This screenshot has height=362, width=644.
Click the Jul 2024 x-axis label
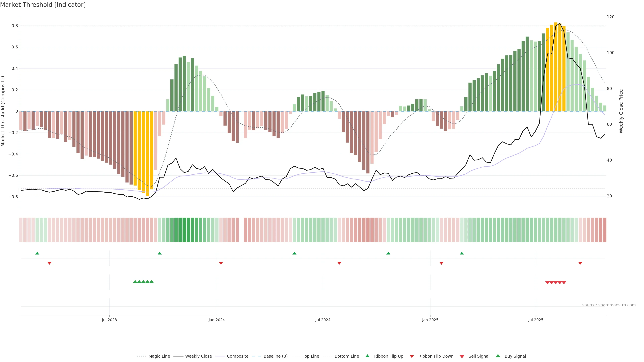323,320
